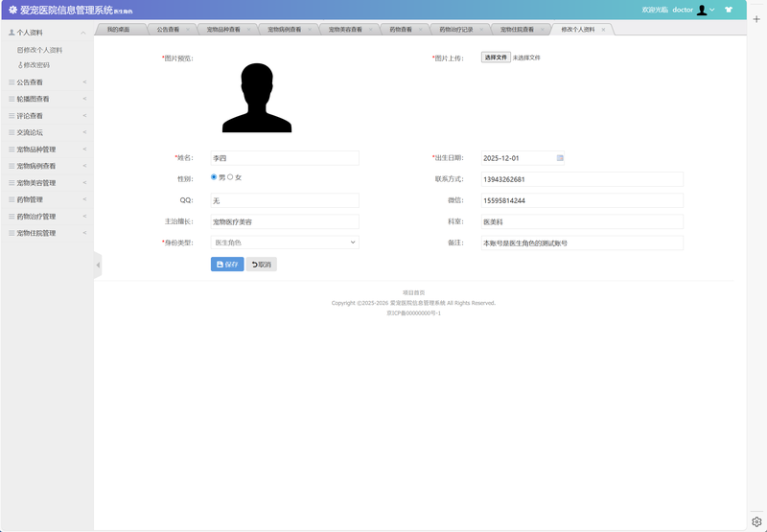Open the 项目首页 footer link
767x532 pixels.
413,293
